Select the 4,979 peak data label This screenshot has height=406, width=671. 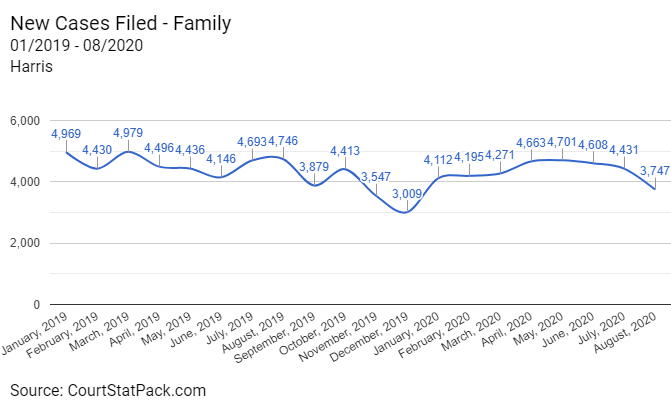pos(128,133)
